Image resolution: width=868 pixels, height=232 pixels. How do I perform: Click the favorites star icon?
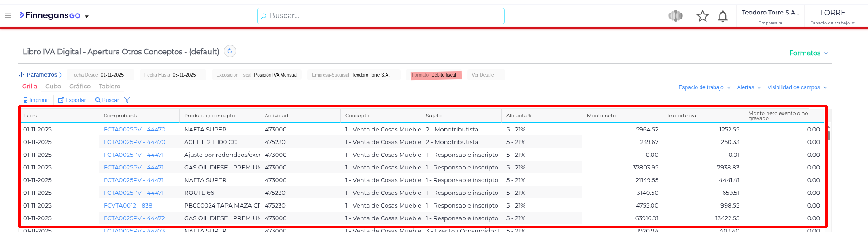click(x=702, y=16)
